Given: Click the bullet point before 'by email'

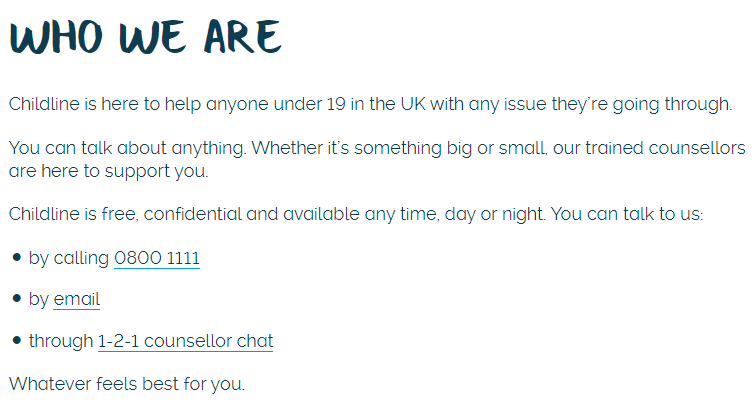Looking at the screenshot, I should pyautogui.click(x=17, y=299).
